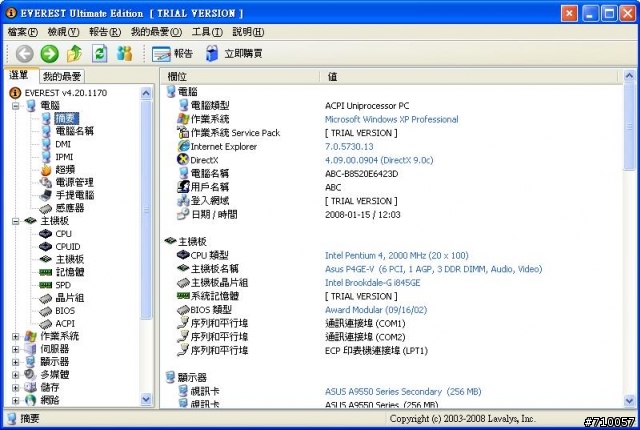This screenshot has width=640, height=430.
Task: Select 感應器 sensor tree item
Action: point(70,208)
